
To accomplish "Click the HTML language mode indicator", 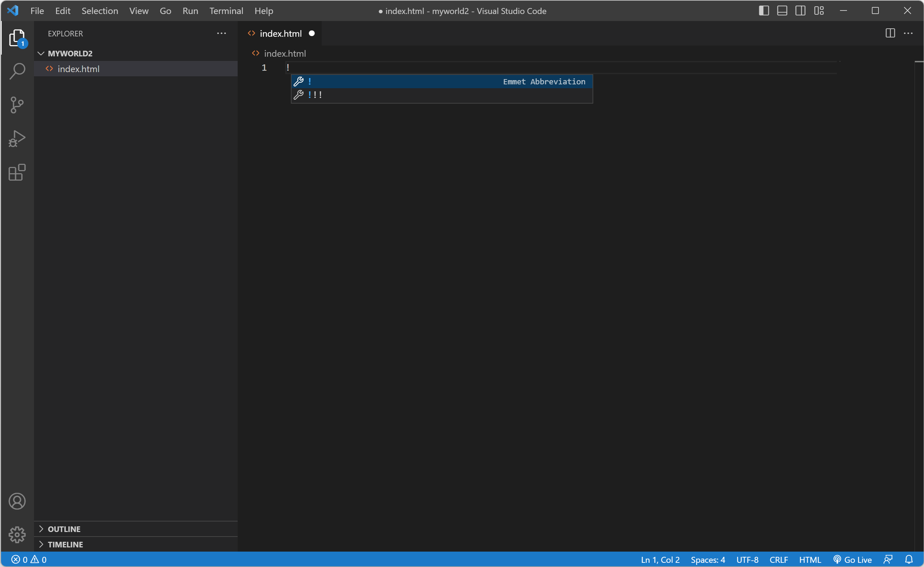I will [810, 560].
